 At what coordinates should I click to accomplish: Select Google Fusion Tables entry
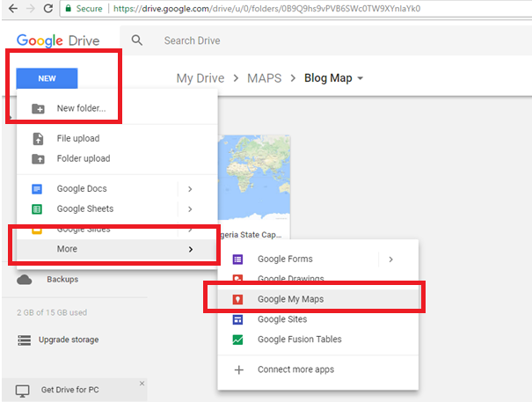(x=318, y=340)
